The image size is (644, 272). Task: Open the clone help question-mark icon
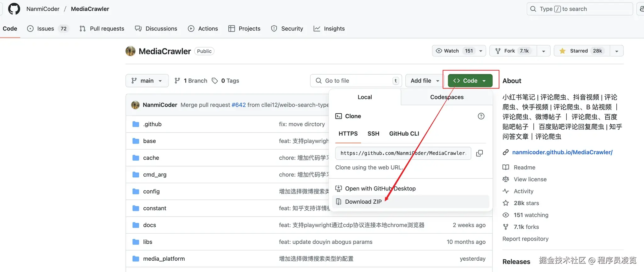click(481, 116)
